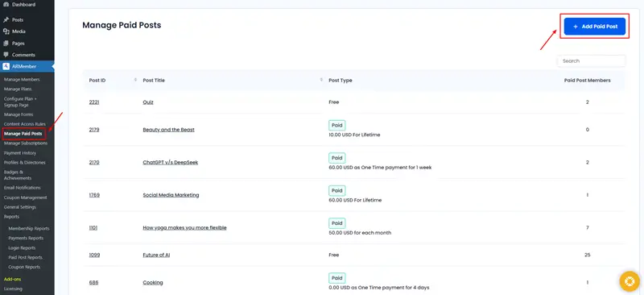The height and width of the screenshot is (295, 644).
Task: Open Manage Members menu item
Action: pyautogui.click(x=22, y=80)
